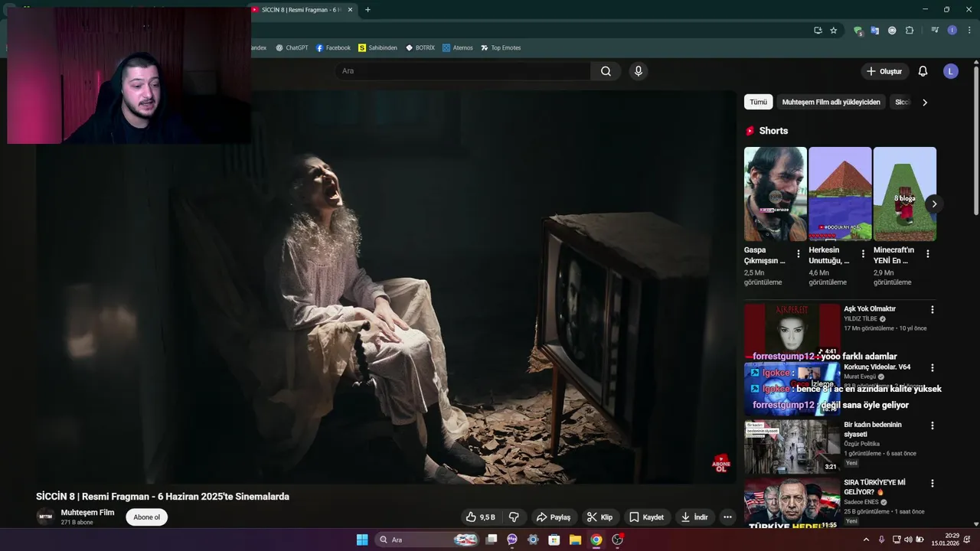The width and height of the screenshot is (980, 551).
Task: Click the OBS icon on taskbar
Action: [617, 540]
